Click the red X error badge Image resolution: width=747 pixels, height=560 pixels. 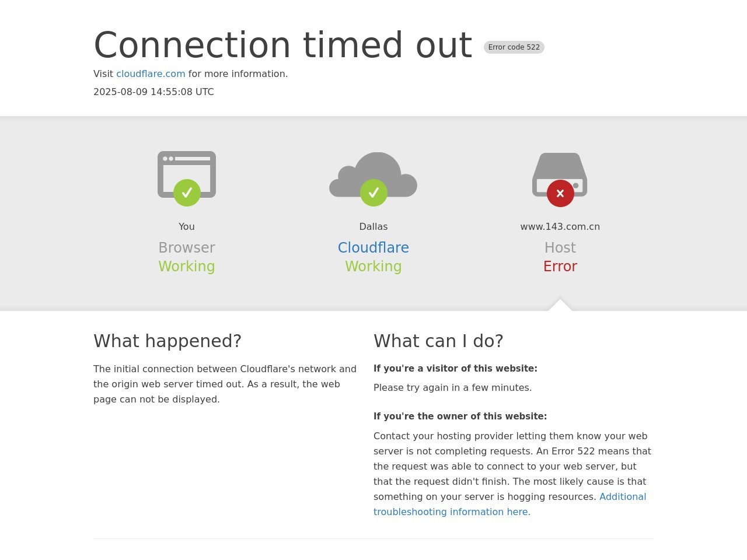click(x=560, y=193)
